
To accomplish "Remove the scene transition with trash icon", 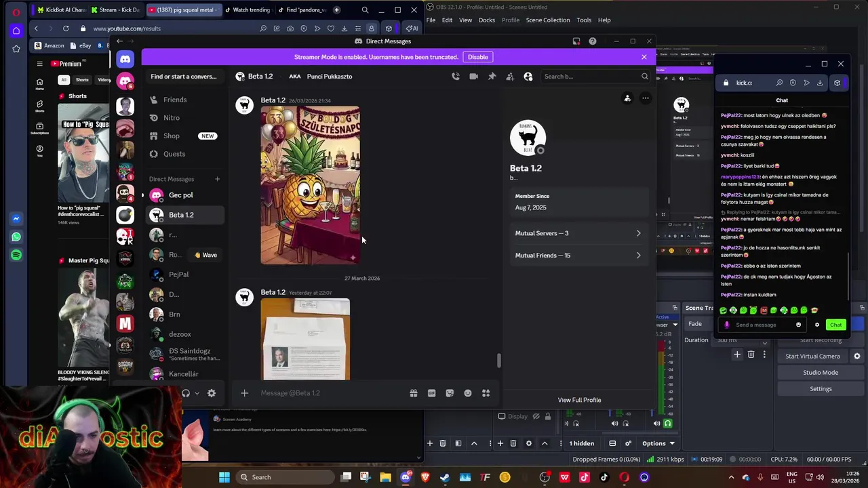I will [751, 354].
